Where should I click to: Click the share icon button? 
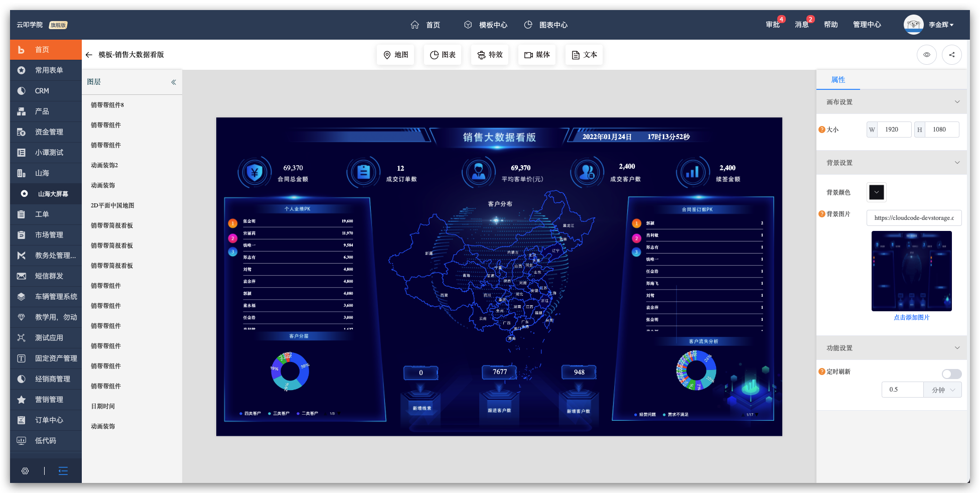point(951,55)
